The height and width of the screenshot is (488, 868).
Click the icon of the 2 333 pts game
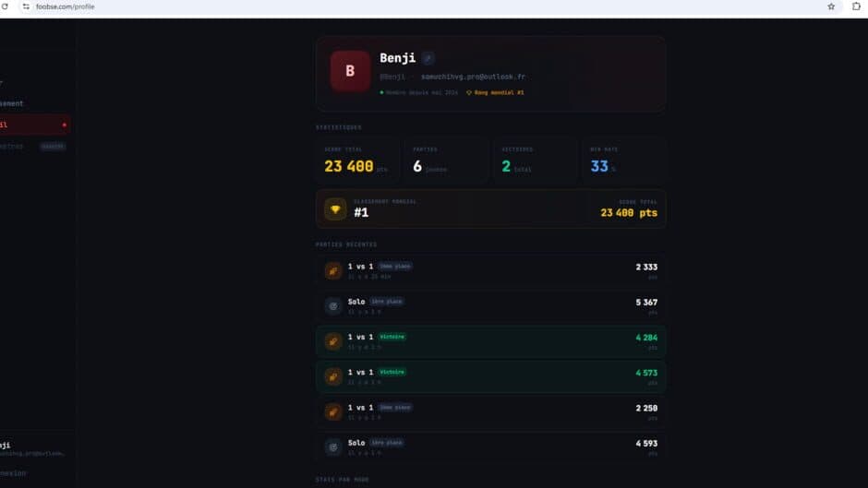(x=332, y=270)
